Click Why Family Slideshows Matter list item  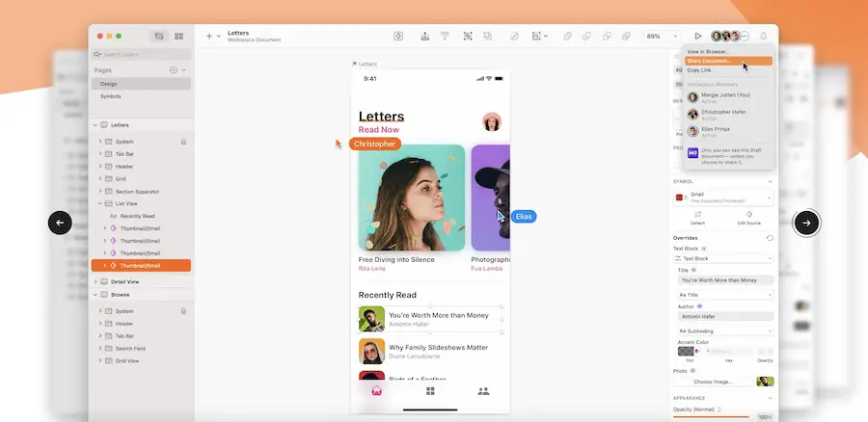(x=430, y=352)
